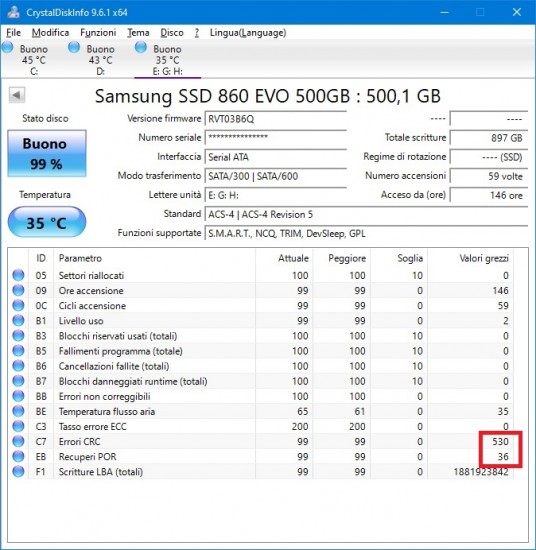Click the 35 °C temperature button
Image resolution: width=536 pixels, height=550 pixels.
pyautogui.click(x=47, y=222)
